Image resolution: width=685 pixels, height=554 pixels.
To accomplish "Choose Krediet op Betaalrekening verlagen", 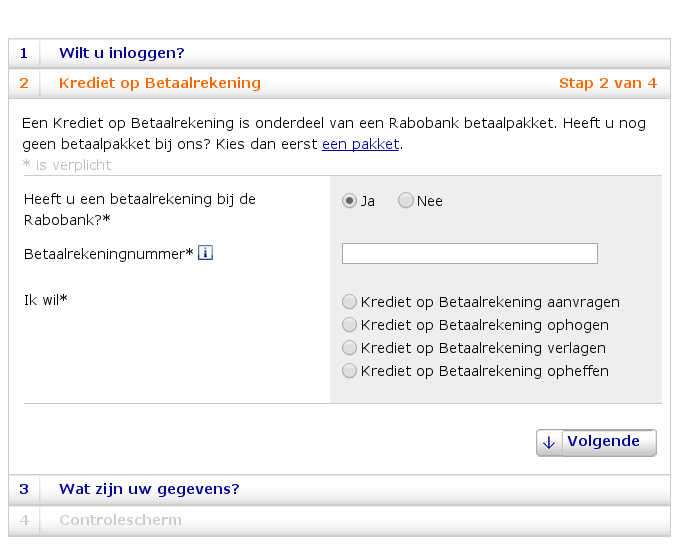I will click(349, 348).
